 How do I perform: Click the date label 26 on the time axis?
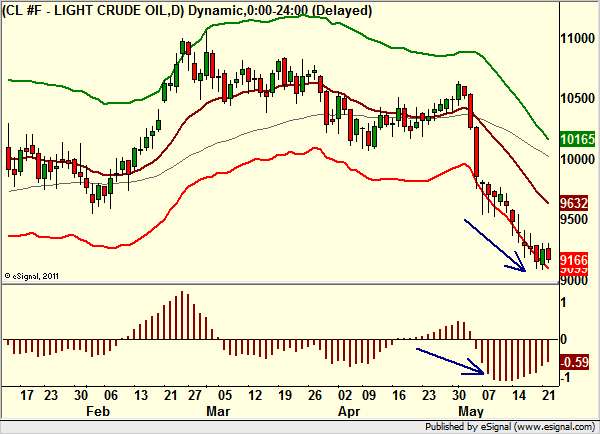tap(315, 395)
